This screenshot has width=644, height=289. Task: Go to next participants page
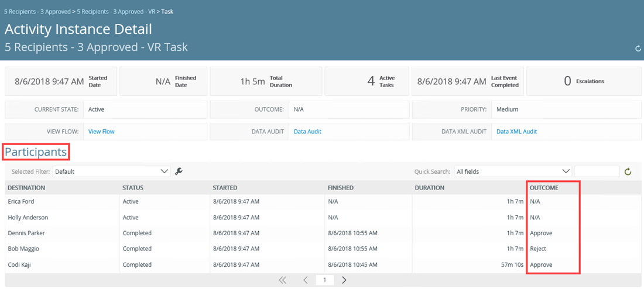[x=344, y=280]
